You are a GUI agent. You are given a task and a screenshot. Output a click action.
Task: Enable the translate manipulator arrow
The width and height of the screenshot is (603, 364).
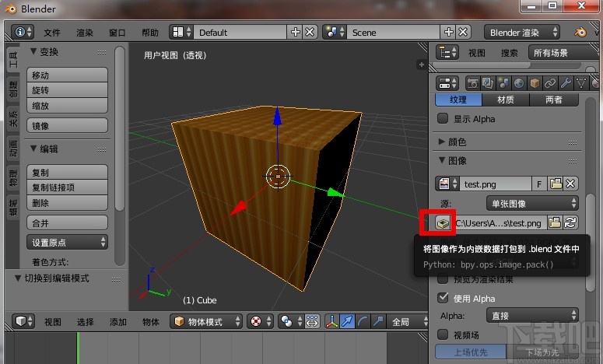[347, 321]
